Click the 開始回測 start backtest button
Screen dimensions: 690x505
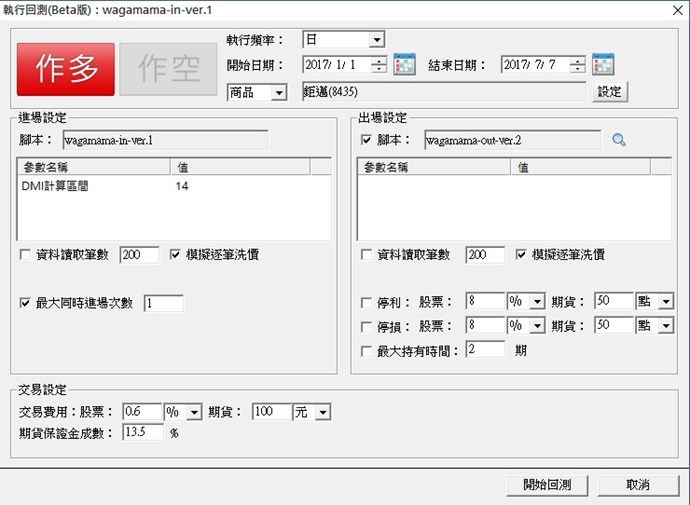547,485
